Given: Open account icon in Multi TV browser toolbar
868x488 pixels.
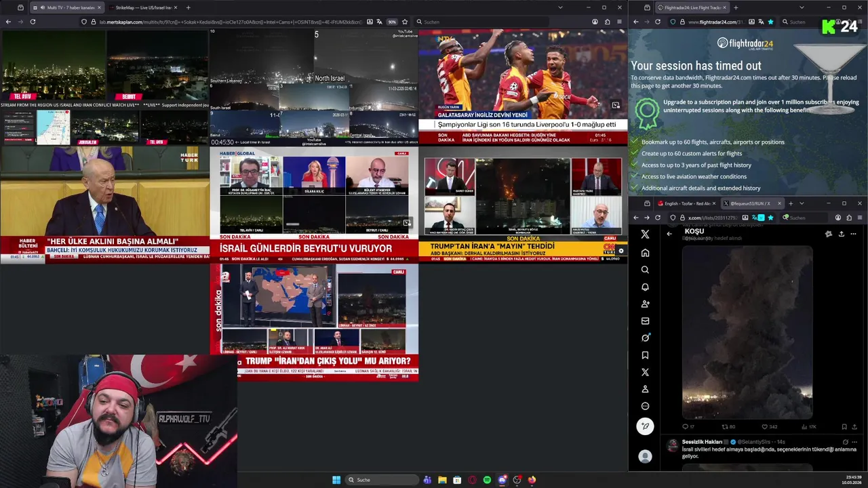Looking at the screenshot, I should coord(595,22).
